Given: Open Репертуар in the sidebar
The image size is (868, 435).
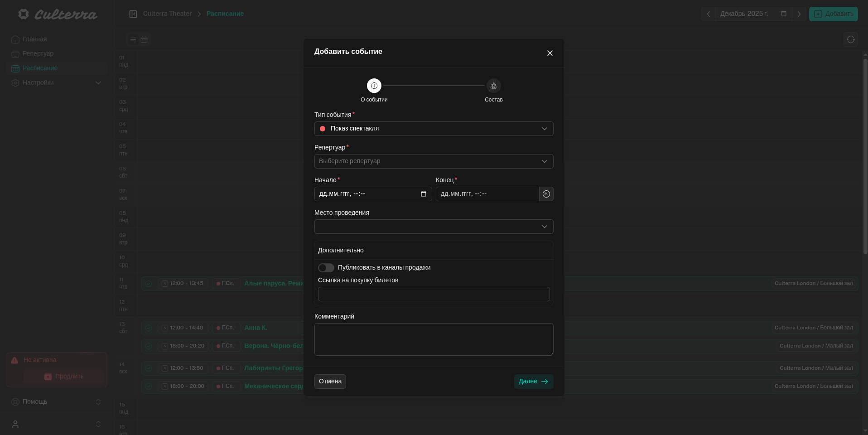Looking at the screenshot, I should 38,54.
